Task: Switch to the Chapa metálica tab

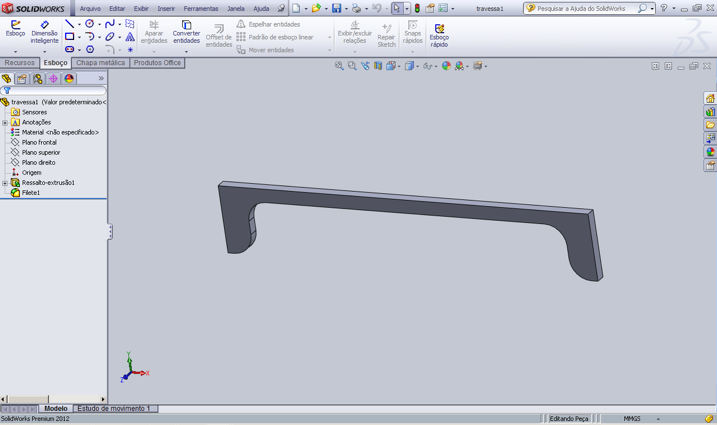Action: (x=100, y=63)
